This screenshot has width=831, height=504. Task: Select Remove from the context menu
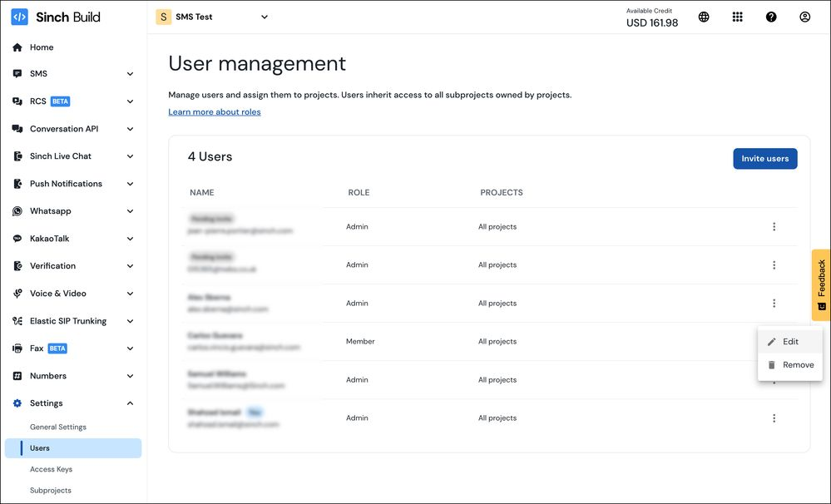[x=789, y=365]
